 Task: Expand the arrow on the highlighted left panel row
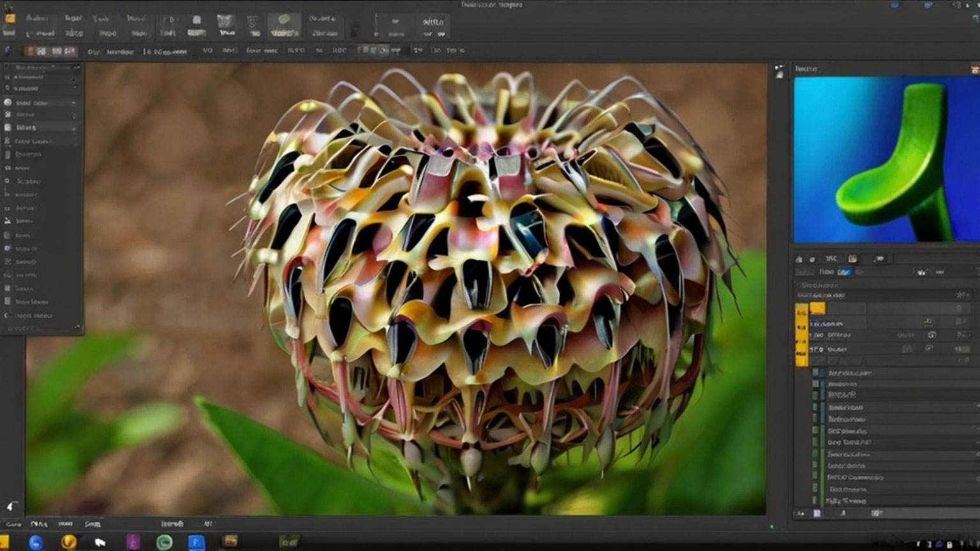coord(73,103)
